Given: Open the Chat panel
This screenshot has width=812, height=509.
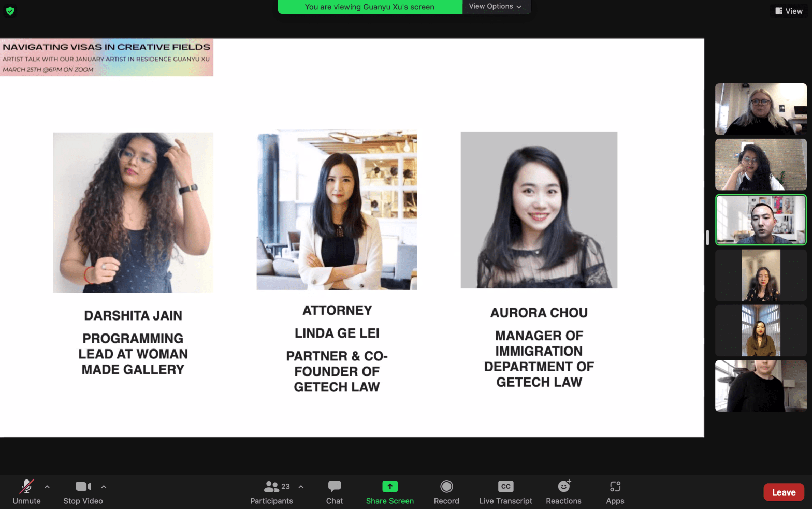Looking at the screenshot, I should tap(335, 492).
